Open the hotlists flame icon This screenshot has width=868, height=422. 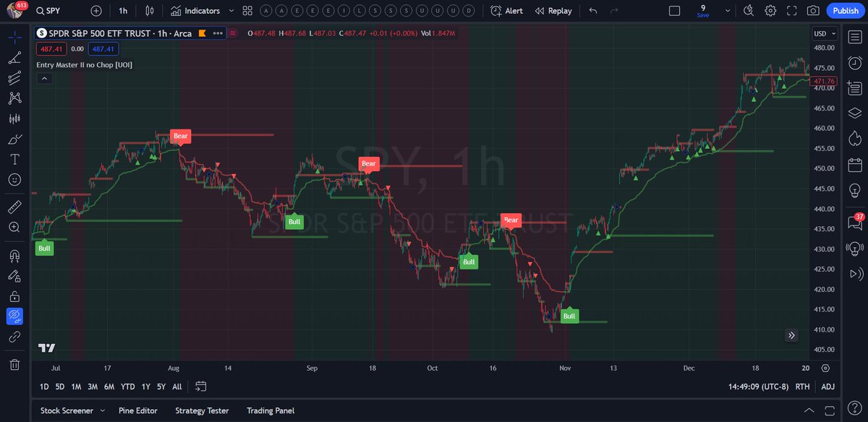coord(854,137)
